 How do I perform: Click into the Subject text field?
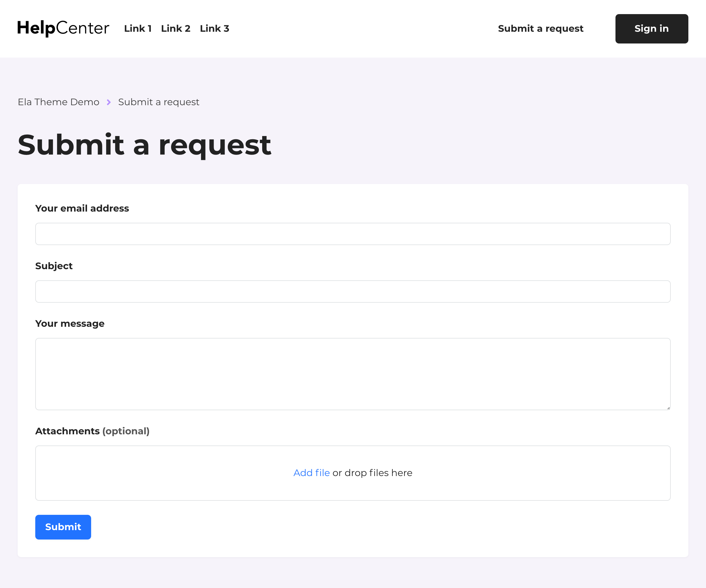353,292
